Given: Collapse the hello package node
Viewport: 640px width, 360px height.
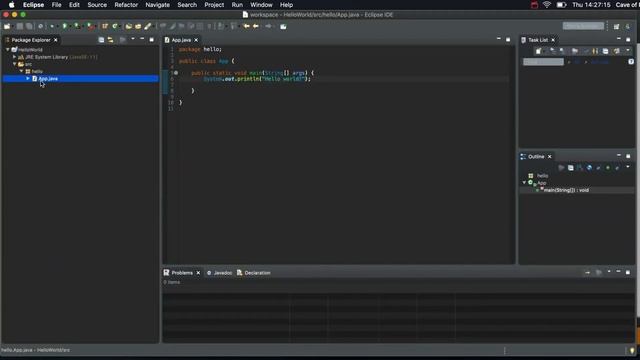Looking at the screenshot, I should [21, 71].
